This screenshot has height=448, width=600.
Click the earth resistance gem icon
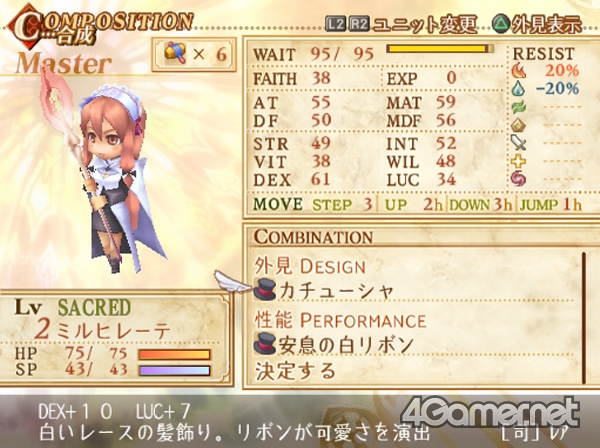tap(518, 125)
